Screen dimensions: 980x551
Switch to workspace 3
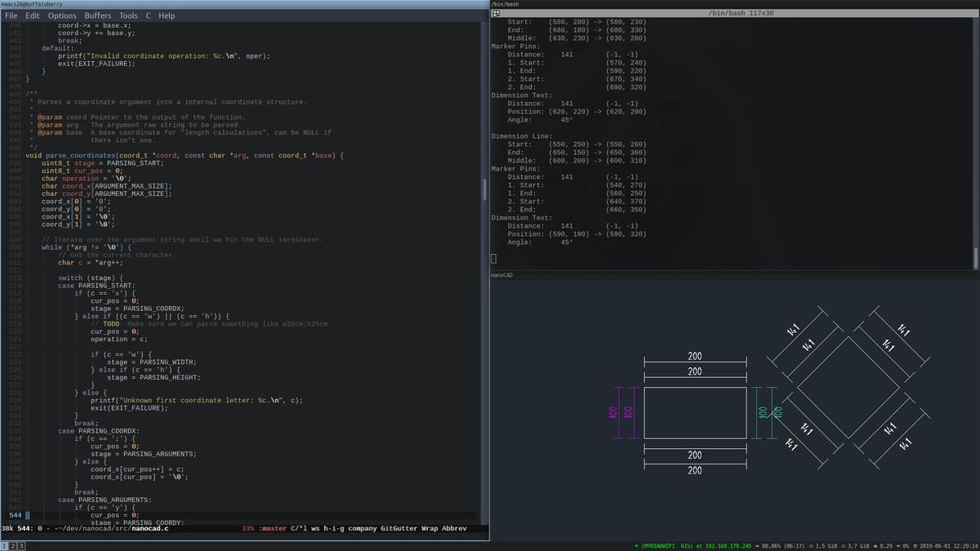coord(21,544)
